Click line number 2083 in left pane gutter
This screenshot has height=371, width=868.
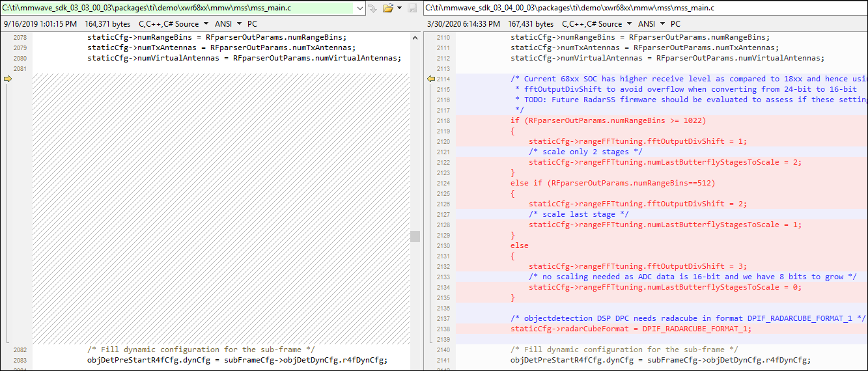(x=20, y=360)
